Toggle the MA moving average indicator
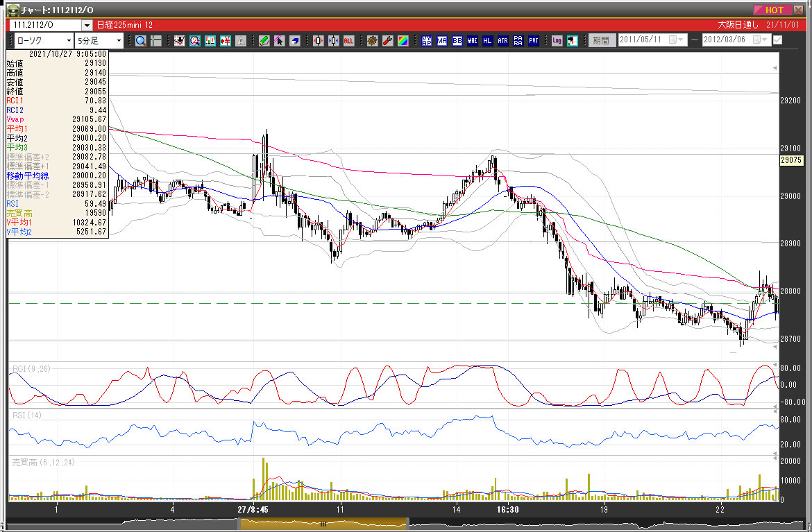This screenshot has width=812, height=532. click(x=441, y=40)
